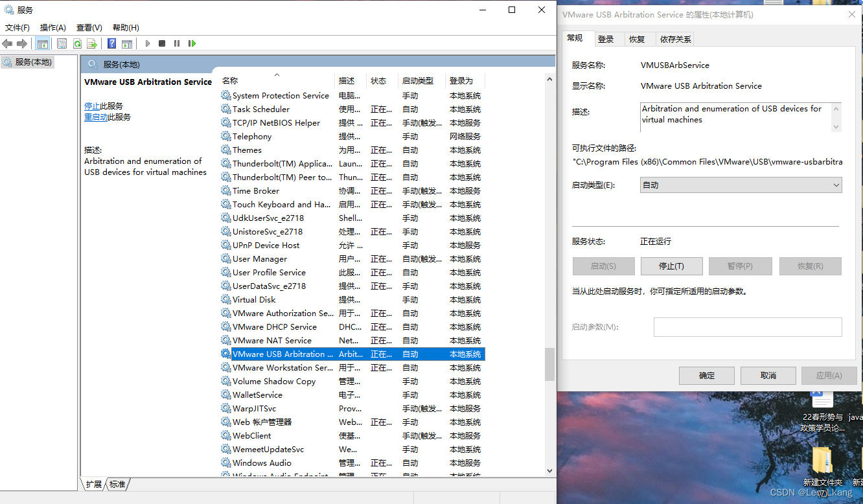
Task: Select the Volume Shadow Copy row
Action: coord(352,381)
